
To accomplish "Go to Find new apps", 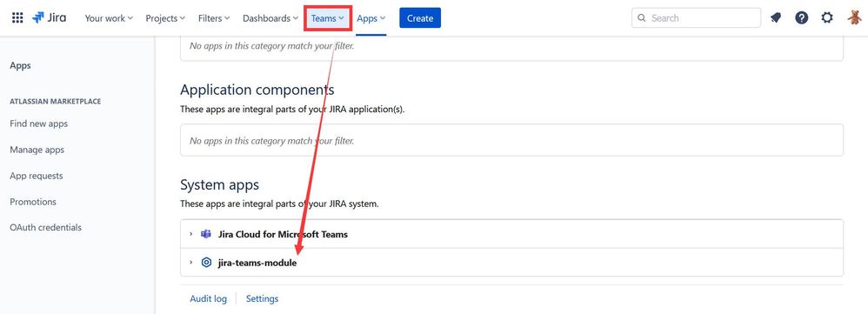I will click(39, 124).
